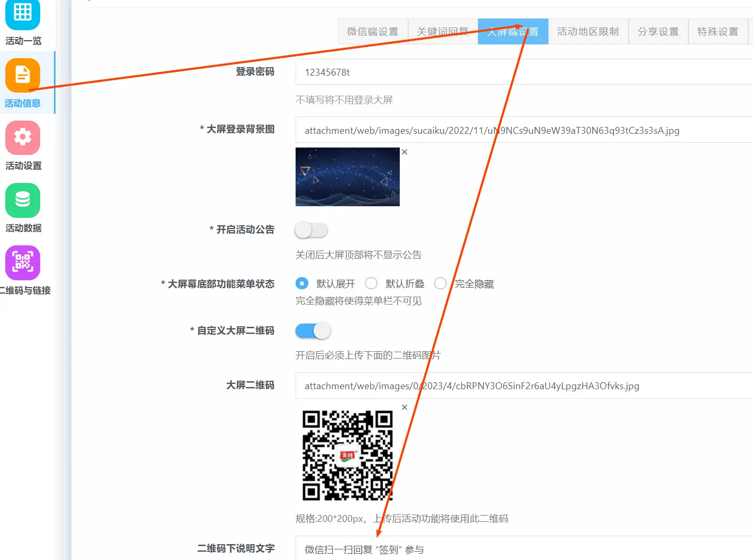Image resolution: width=753 pixels, height=560 pixels.
Task: Remove the uploaded QR code image
Action: (405, 407)
